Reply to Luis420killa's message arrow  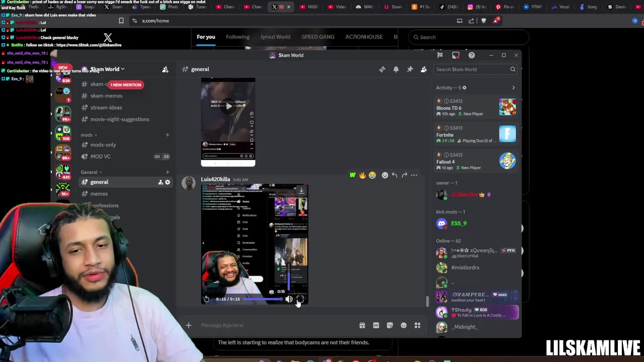394,175
